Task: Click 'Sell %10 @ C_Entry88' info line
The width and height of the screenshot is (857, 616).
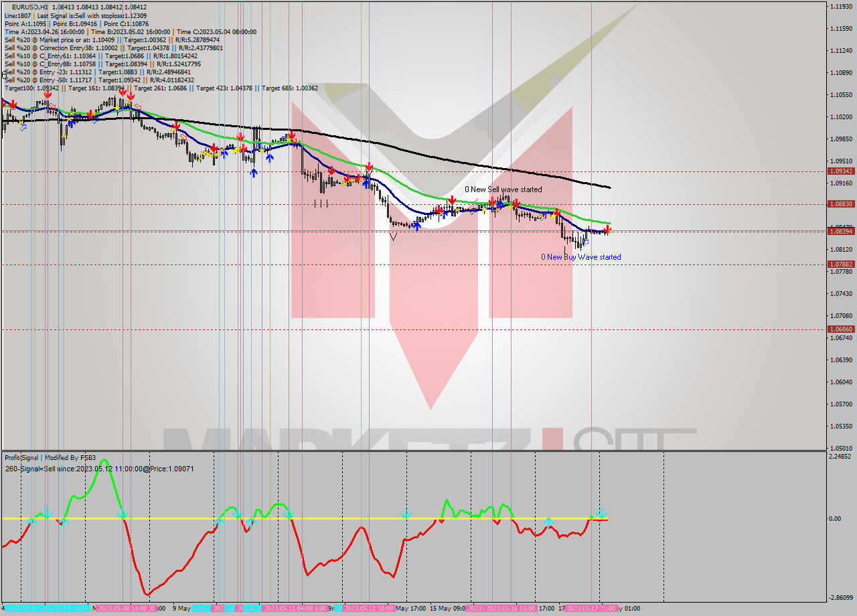Action: (102, 64)
